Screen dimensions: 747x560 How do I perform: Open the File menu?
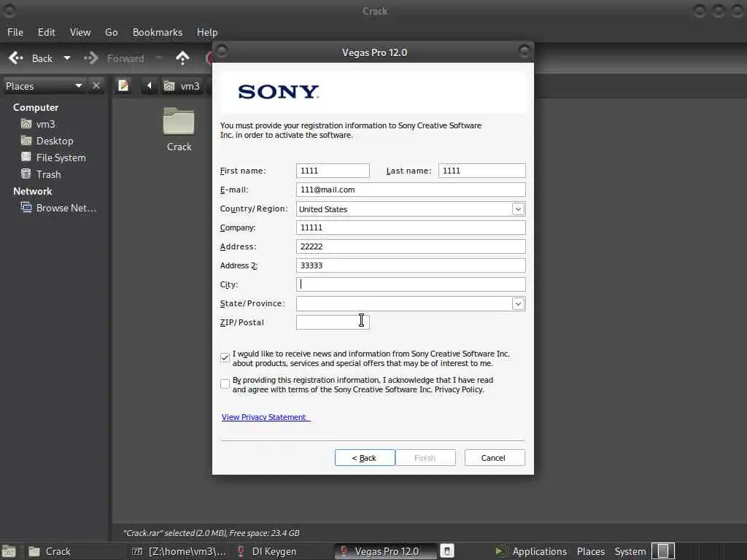[15, 32]
